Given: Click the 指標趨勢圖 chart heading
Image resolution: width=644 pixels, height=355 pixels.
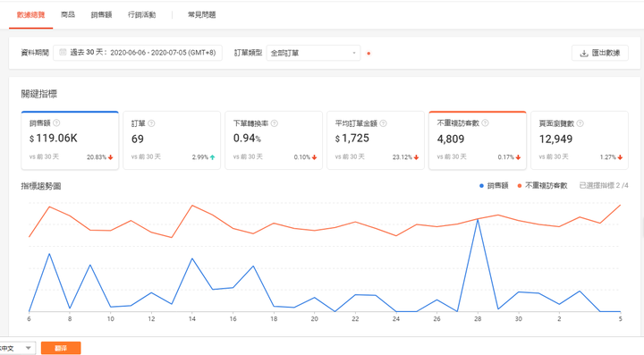Looking at the screenshot, I should click(x=41, y=186).
